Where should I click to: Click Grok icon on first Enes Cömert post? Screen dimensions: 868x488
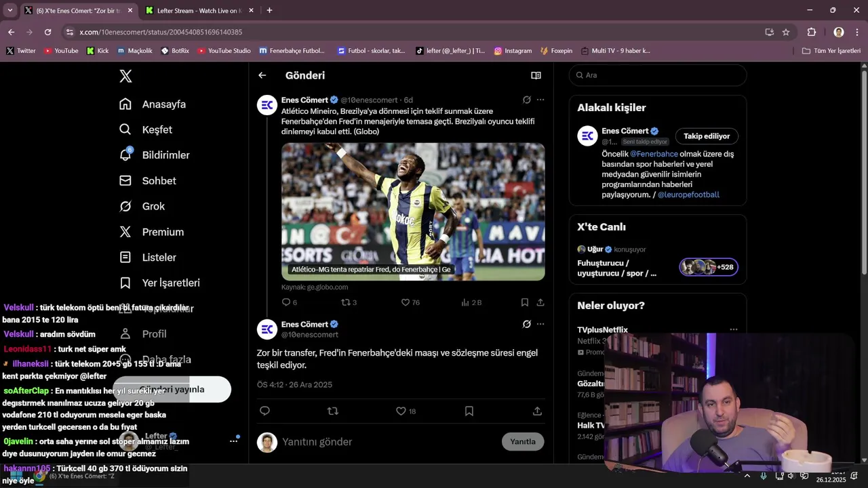pyautogui.click(x=526, y=100)
